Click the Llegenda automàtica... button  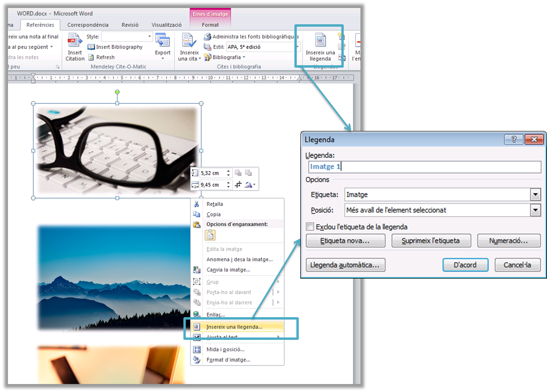point(345,265)
